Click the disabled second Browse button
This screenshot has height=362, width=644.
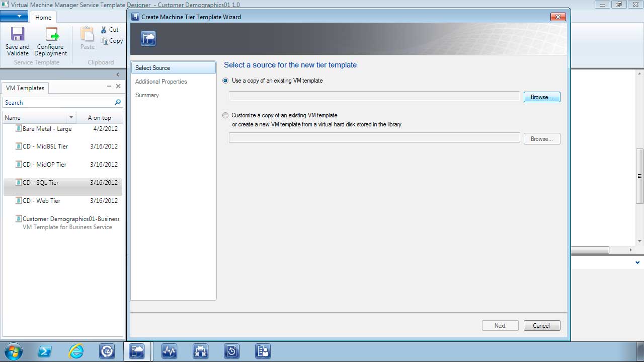click(542, 138)
